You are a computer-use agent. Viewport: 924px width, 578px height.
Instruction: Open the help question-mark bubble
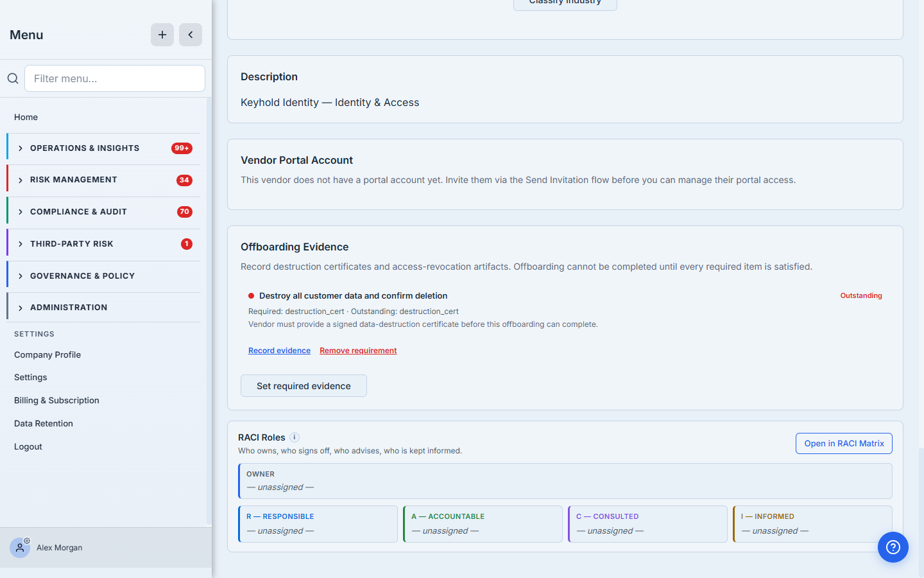pyautogui.click(x=893, y=547)
